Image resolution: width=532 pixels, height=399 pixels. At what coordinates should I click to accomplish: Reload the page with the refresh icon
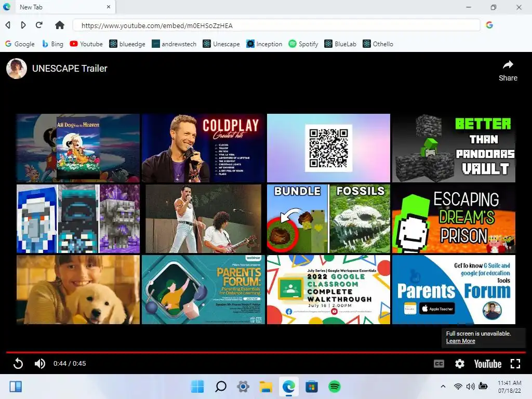click(39, 25)
